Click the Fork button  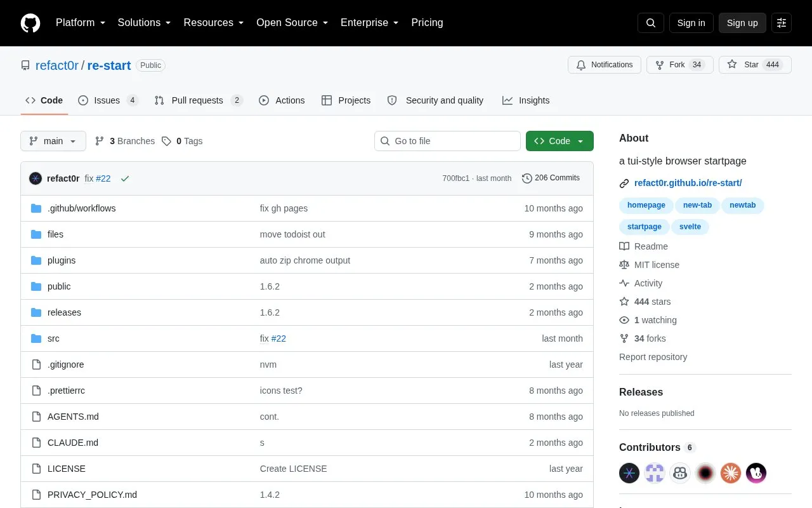(680, 65)
